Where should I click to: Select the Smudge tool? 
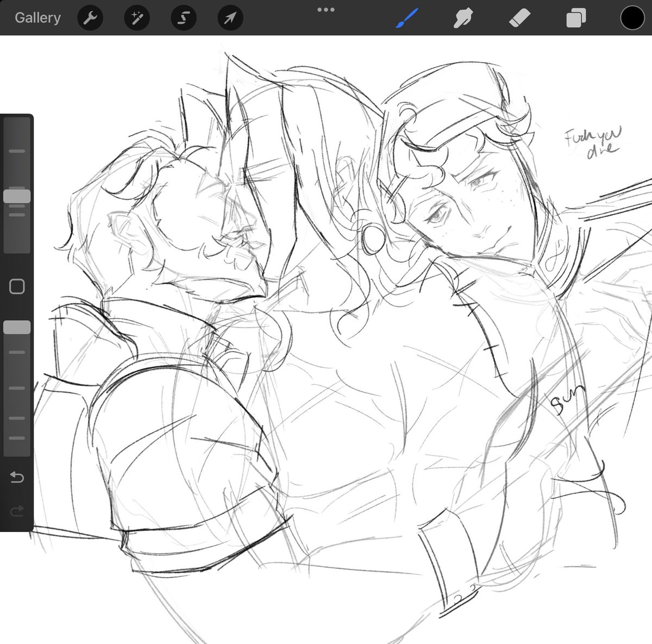click(x=462, y=19)
